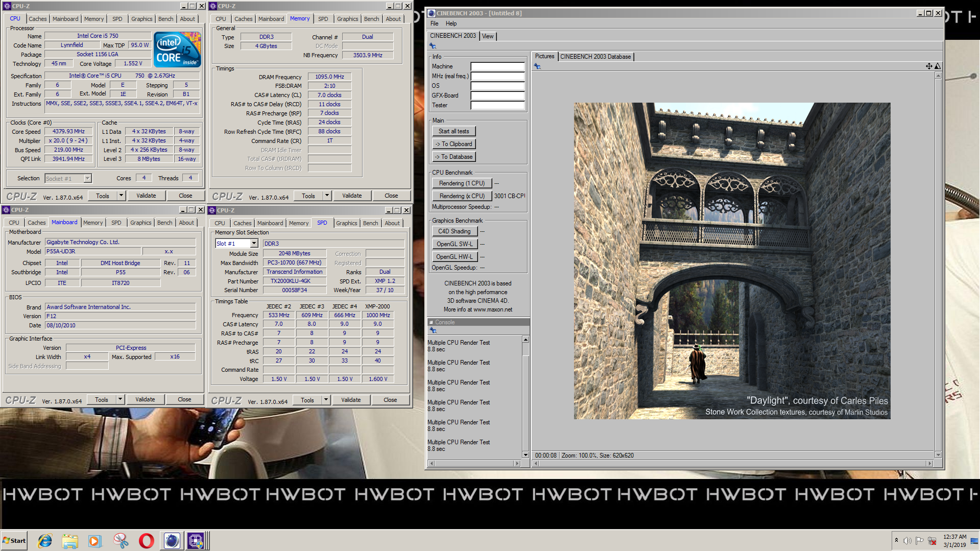This screenshot has width=980, height=551.
Task: Open the CINEBENCH 2003 Database tab
Action: (595, 57)
